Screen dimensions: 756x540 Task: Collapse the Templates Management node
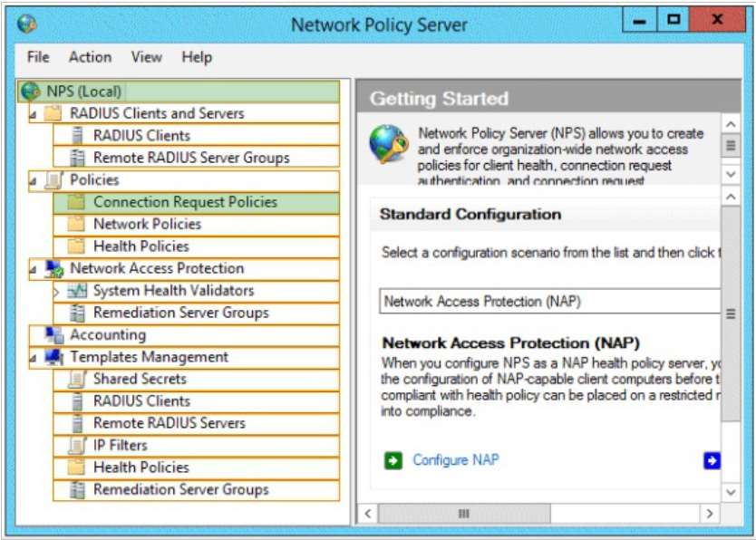pos(33,359)
